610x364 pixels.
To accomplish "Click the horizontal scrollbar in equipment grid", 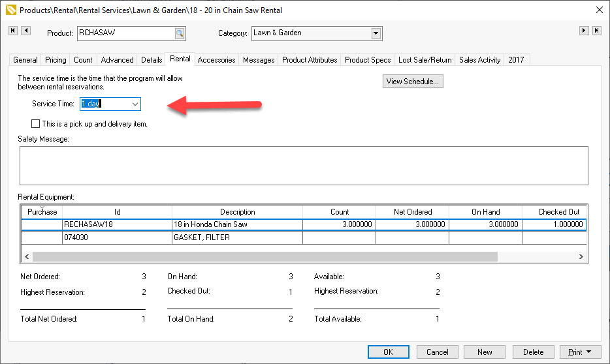I will (261, 257).
